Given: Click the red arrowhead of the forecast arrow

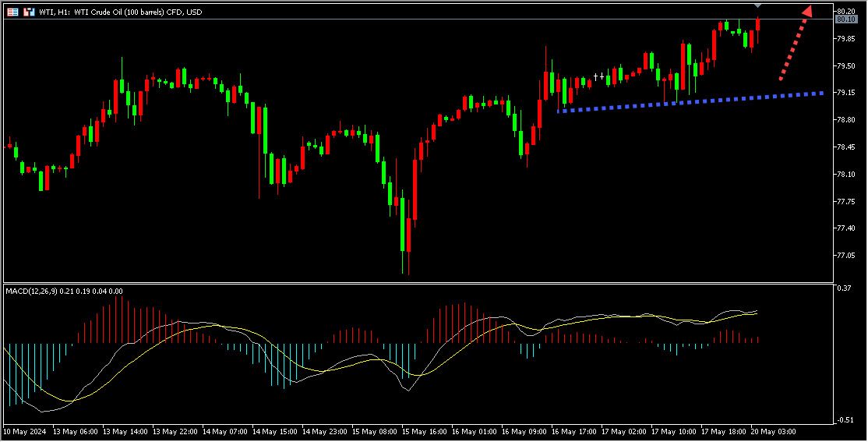Looking at the screenshot, I should point(807,12).
